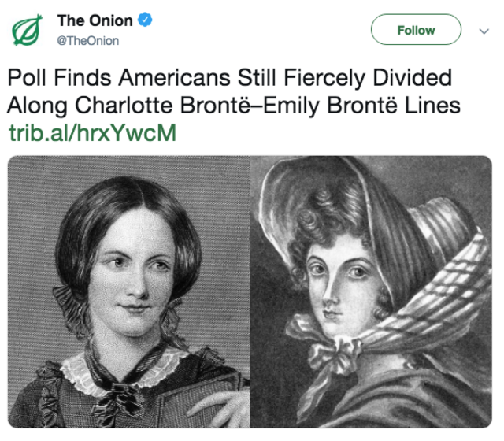Click the words 'Charlotte Brontë' in the tweet
The image size is (504, 441).
tap(163, 105)
